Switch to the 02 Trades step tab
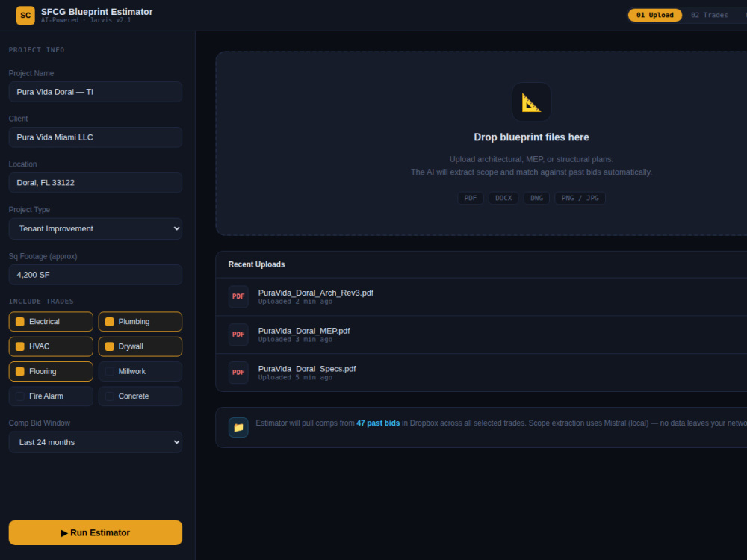Image resolution: width=747 pixels, height=560 pixels. click(x=710, y=15)
